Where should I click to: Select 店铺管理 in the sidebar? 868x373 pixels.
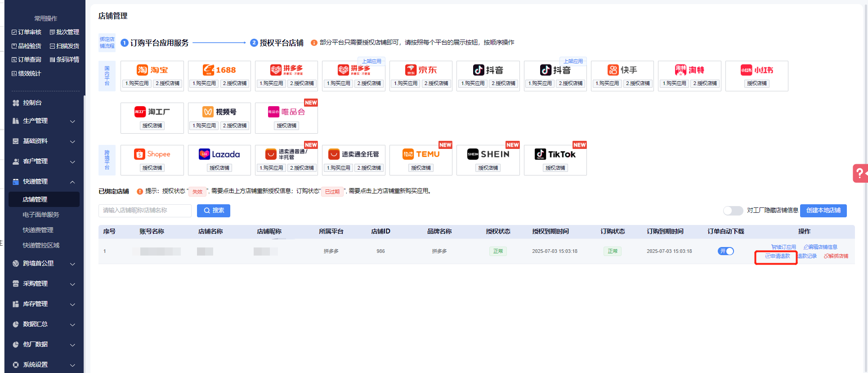coord(44,199)
